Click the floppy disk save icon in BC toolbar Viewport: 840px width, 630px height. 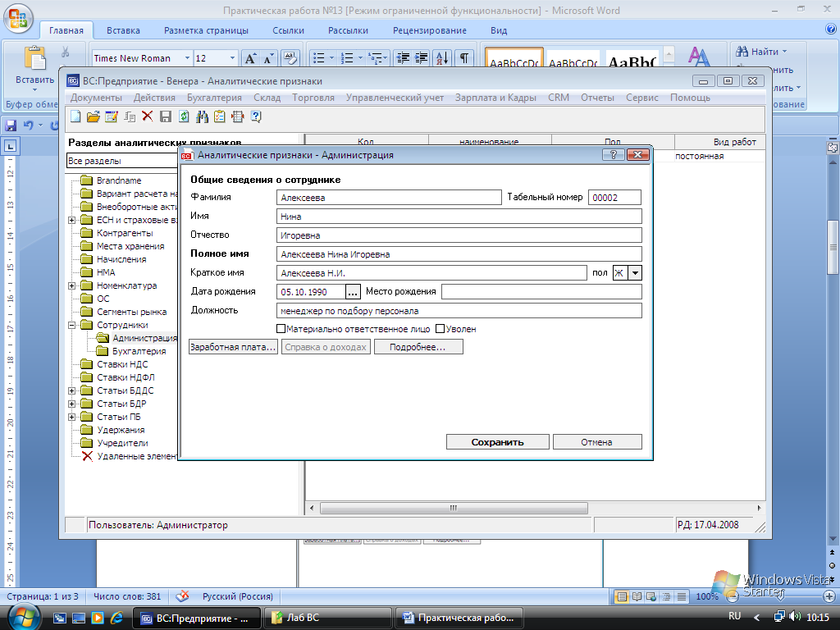coord(166,116)
